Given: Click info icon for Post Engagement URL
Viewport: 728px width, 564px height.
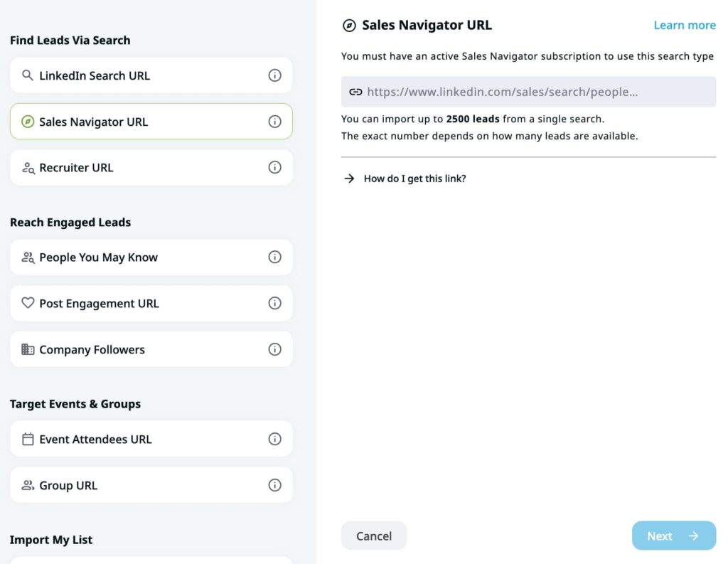Looking at the screenshot, I should (x=274, y=303).
